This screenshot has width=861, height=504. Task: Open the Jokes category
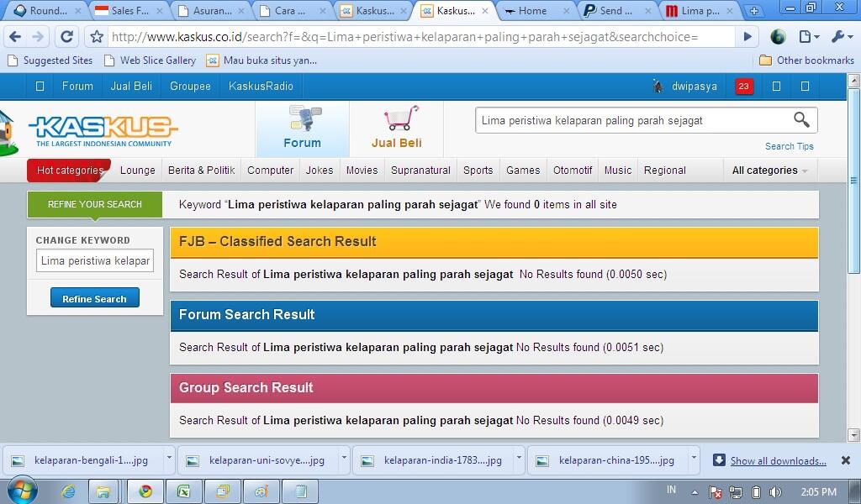pyautogui.click(x=320, y=171)
